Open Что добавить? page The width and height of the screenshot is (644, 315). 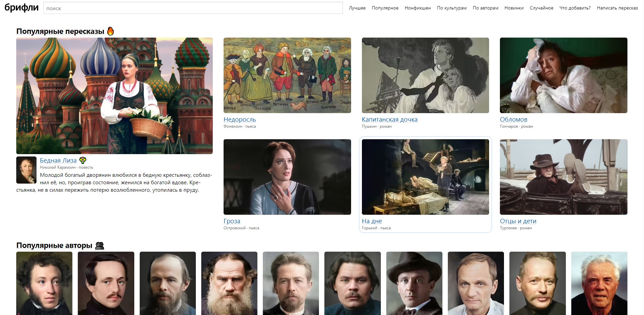click(x=575, y=8)
